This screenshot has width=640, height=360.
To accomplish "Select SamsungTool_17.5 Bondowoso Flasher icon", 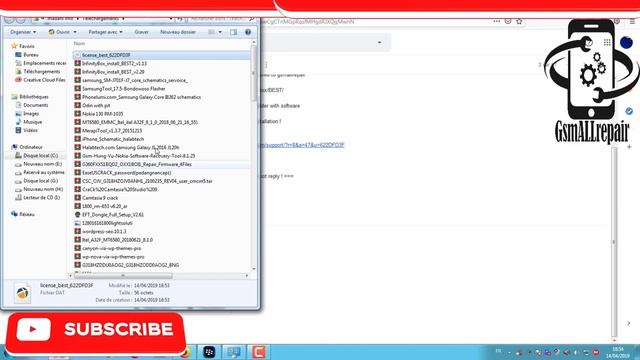I will coord(78,89).
